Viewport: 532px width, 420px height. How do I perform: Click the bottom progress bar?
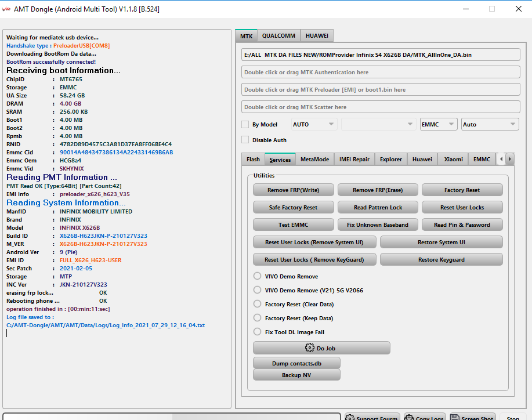(172, 417)
